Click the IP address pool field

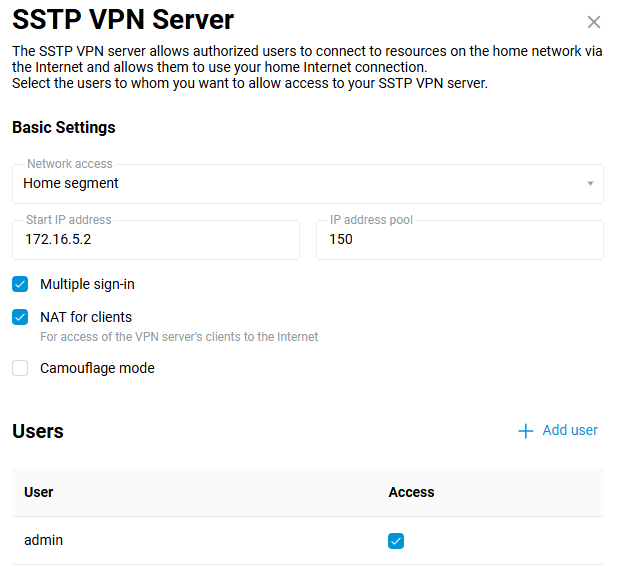(x=459, y=240)
